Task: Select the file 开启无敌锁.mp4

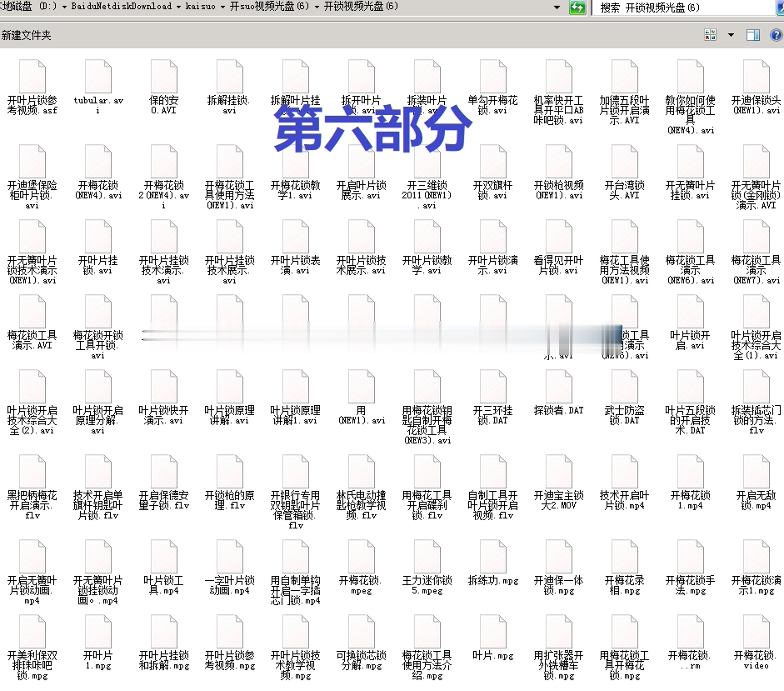Action: point(756,483)
